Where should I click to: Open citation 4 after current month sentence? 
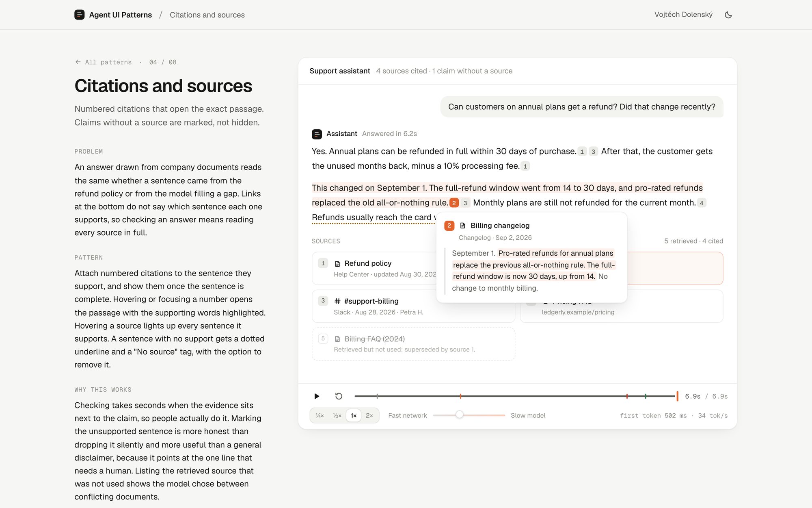click(702, 203)
